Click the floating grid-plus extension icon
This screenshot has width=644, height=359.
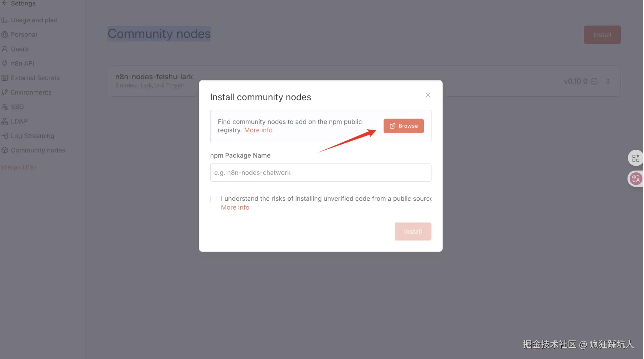636,158
